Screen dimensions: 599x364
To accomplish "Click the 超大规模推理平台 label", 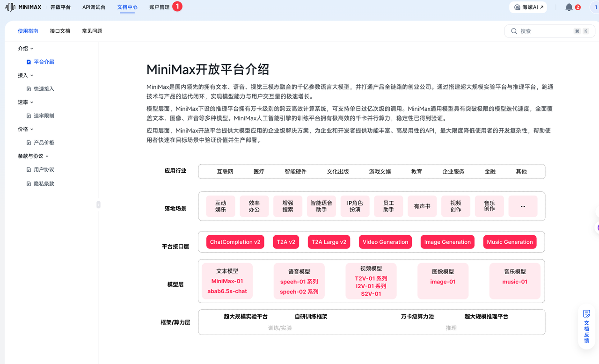I will pyautogui.click(x=486, y=317).
